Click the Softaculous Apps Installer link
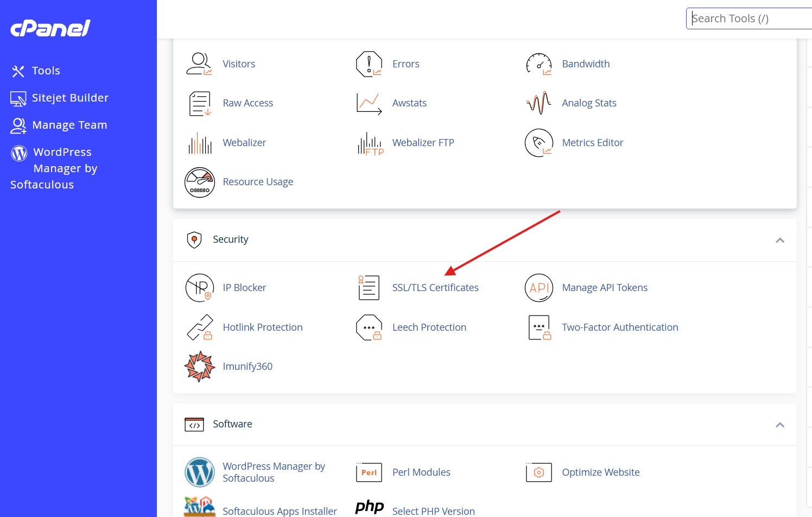 tap(280, 511)
